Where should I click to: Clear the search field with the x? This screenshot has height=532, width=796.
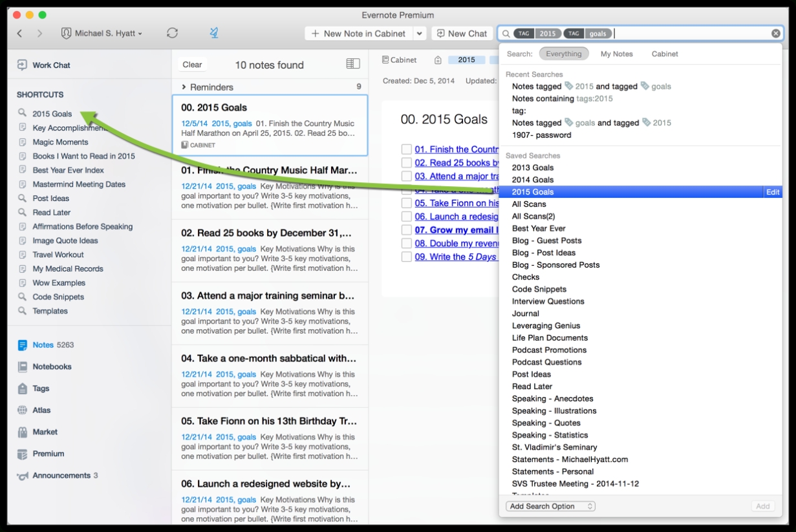pyautogui.click(x=775, y=34)
